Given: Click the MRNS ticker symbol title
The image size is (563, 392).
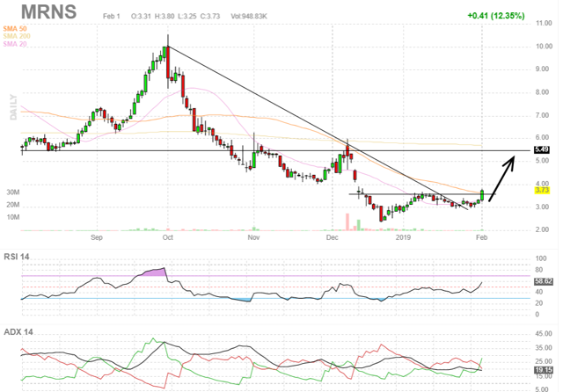Looking at the screenshot, I should (x=49, y=11).
